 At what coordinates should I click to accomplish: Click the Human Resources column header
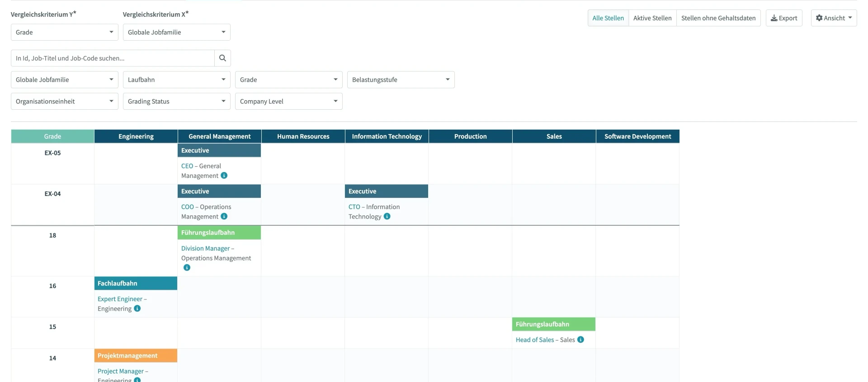coord(303,136)
